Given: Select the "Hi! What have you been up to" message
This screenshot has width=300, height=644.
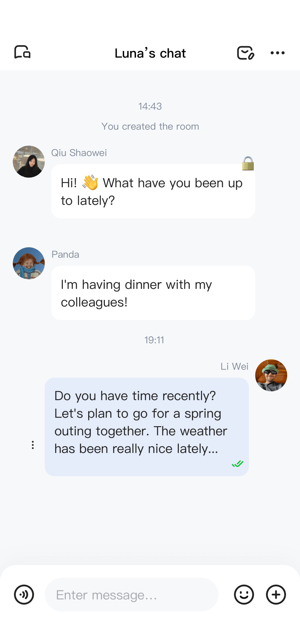Looking at the screenshot, I should (153, 192).
